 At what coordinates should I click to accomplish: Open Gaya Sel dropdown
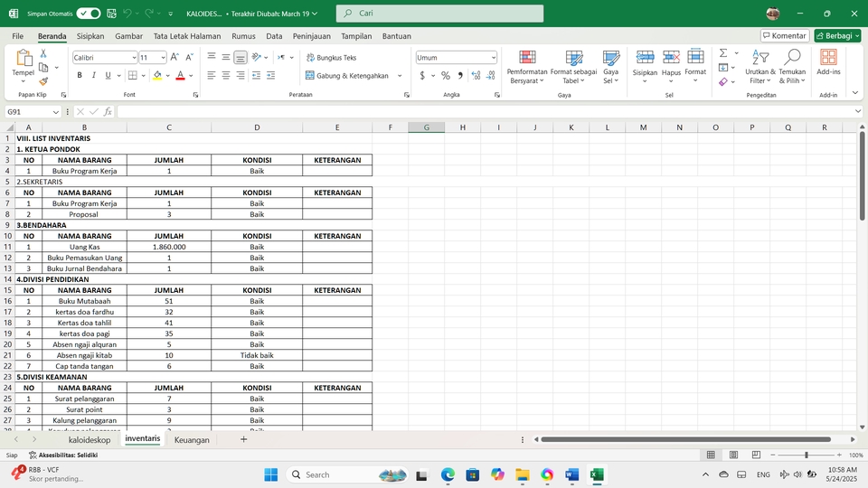tap(610, 68)
